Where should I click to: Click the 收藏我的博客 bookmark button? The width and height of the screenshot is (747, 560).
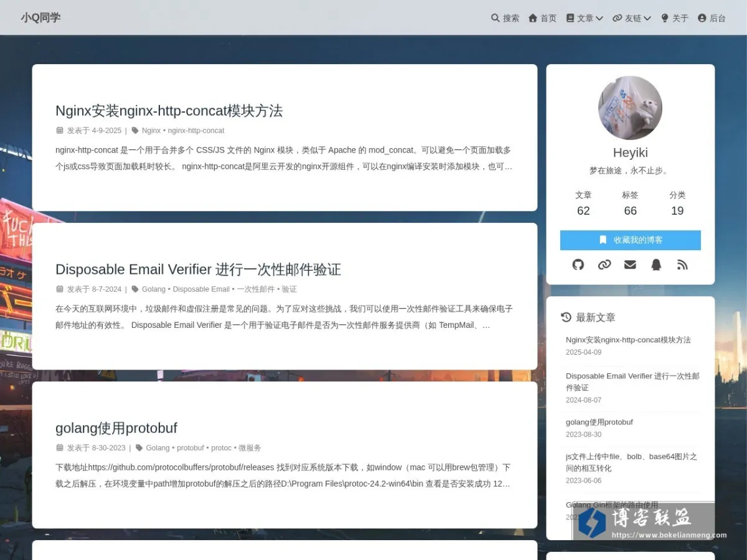pyautogui.click(x=630, y=240)
